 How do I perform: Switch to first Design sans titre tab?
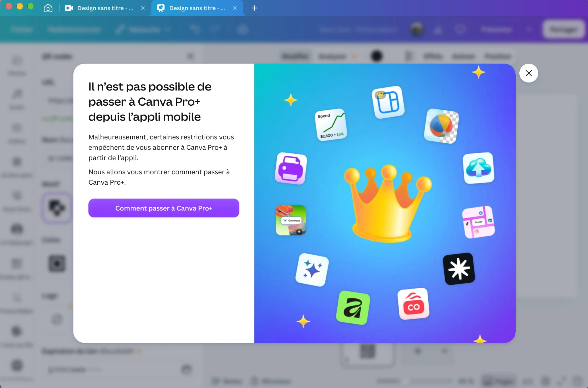tap(100, 8)
